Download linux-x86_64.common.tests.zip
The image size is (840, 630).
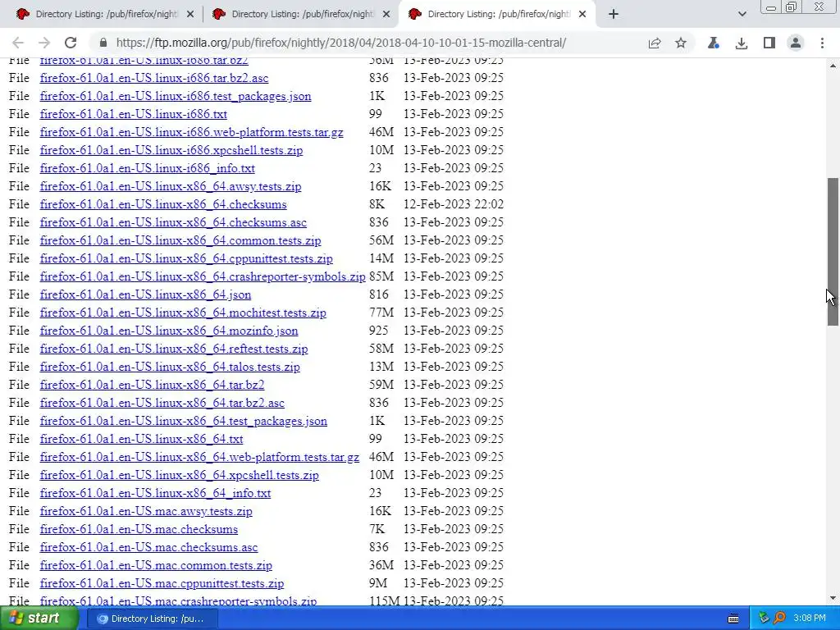[x=180, y=240]
